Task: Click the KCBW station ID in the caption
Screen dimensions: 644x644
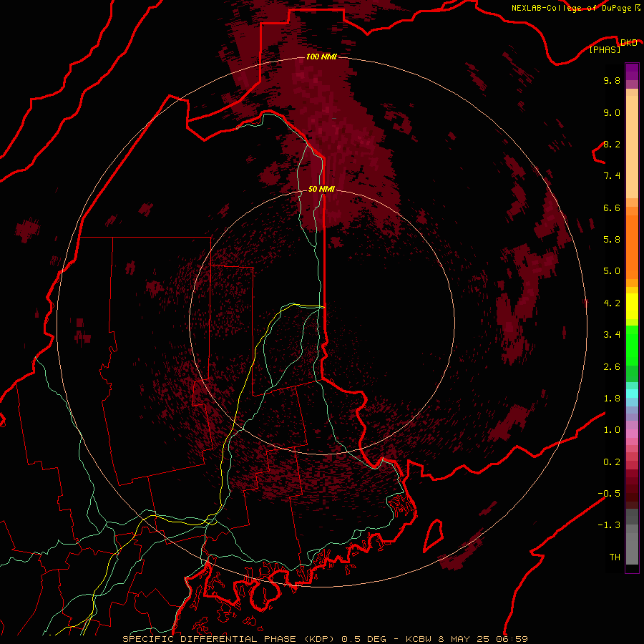Action: 419,639
